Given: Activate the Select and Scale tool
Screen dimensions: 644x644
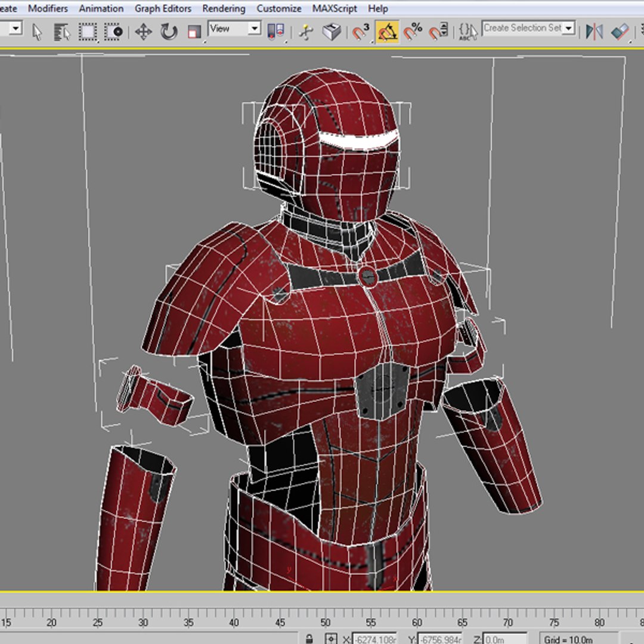Looking at the screenshot, I should [194, 32].
